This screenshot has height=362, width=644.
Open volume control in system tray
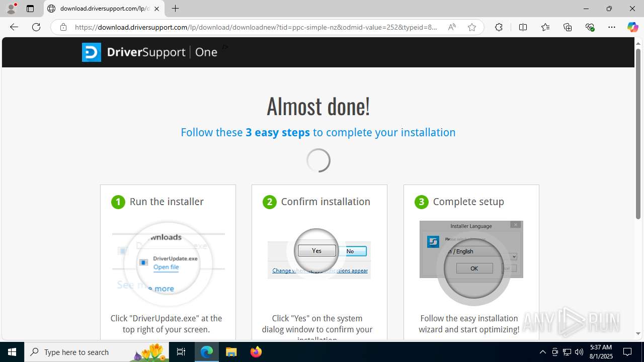(x=579, y=352)
